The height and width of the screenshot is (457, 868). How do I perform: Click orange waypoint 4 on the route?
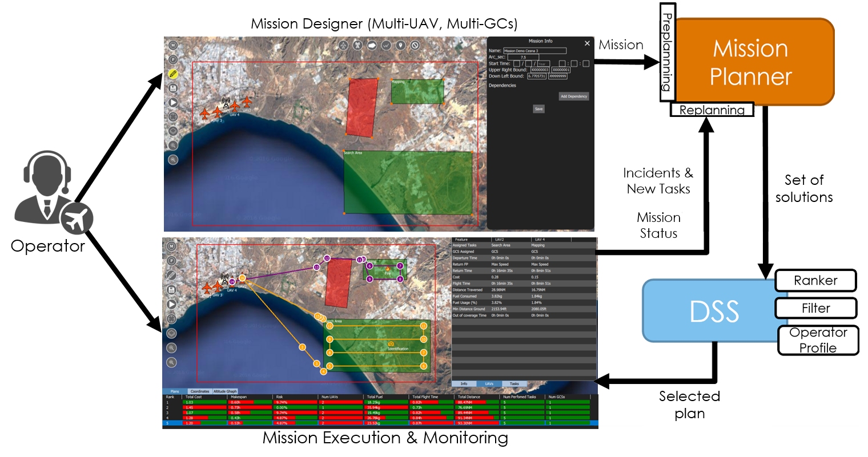tap(323, 371)
